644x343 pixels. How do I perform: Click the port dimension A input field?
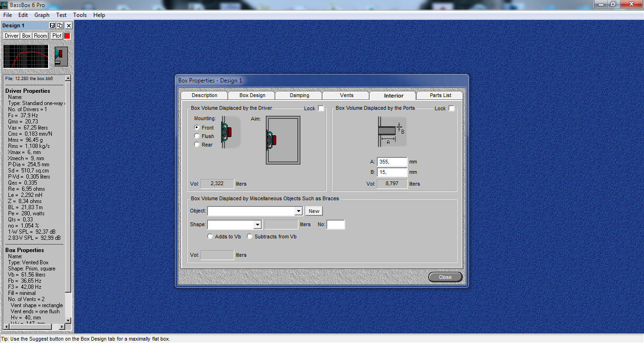coord(392,162)
